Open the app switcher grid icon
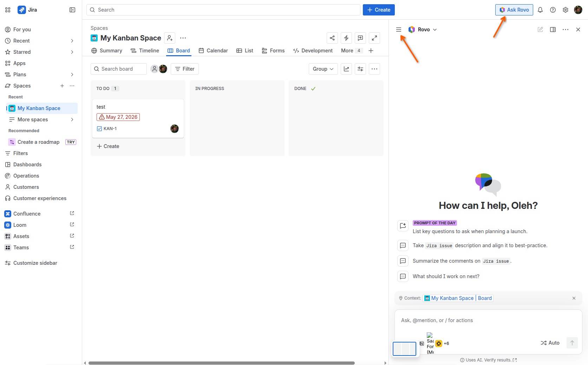This screenshot has width=588, height=365. pyautogui.click(x=8, y=10)
